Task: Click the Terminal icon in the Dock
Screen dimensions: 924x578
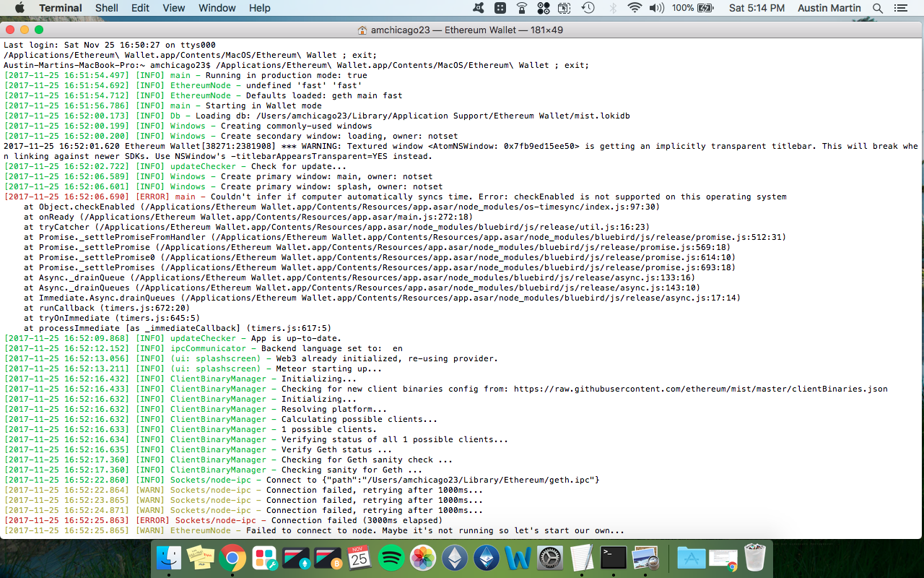Action: [x=614, y=558]
